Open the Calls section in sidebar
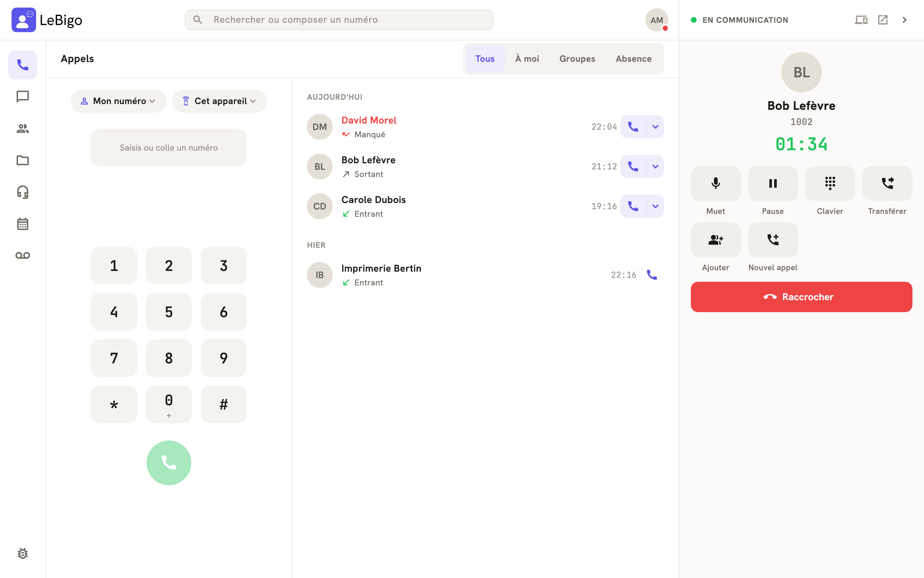The image size is (924, 578). pyautogui.click(x=22, y=65)
